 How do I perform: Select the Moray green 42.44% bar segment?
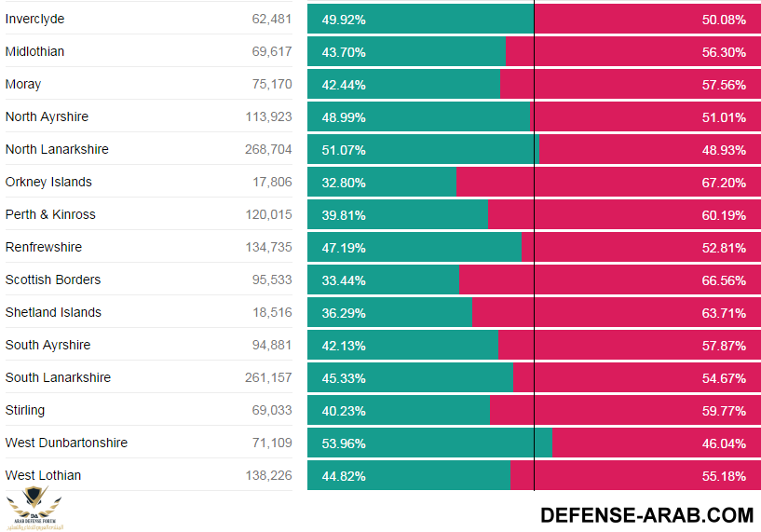pyautogui.click(x=403, y=85)
